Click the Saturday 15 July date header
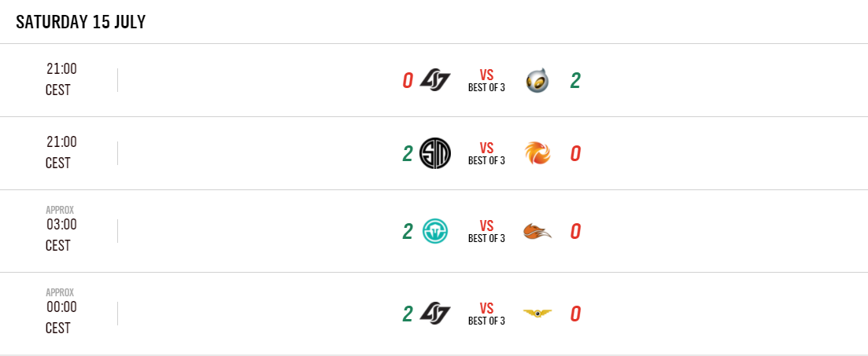The width and height of the screenshot is (868, 356). [81, 22]
